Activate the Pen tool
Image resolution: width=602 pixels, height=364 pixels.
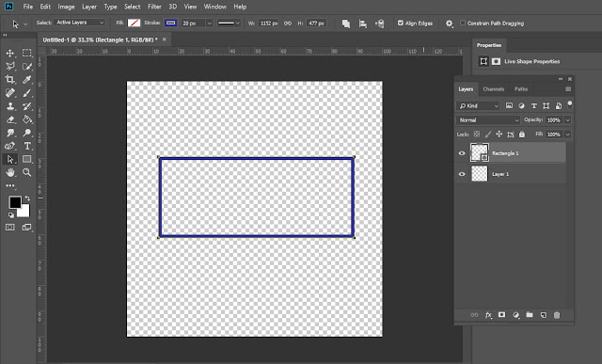10,146
